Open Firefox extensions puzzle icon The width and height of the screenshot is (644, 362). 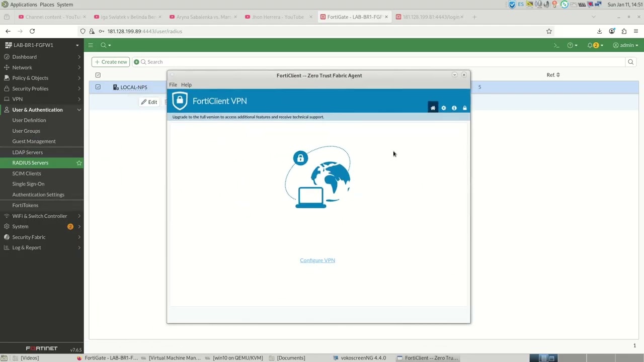pyautogui.click(x=624, y=31)
